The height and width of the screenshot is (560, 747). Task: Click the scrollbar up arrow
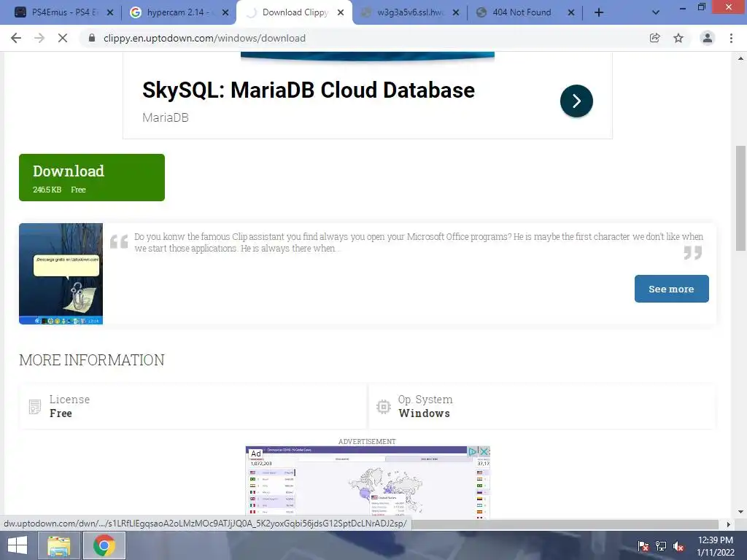click(740, 58)
